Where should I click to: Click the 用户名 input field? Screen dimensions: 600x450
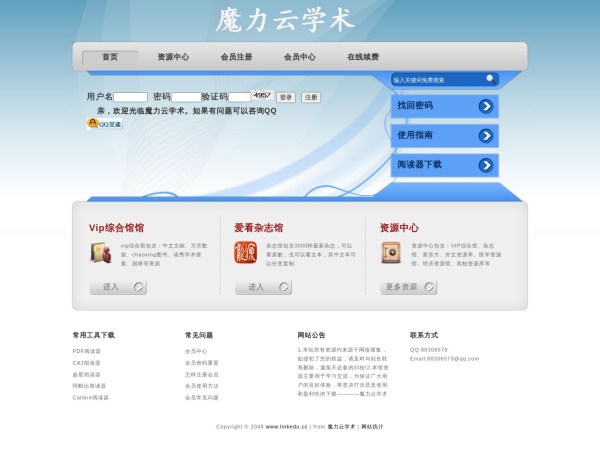click(x=130, y=97)
